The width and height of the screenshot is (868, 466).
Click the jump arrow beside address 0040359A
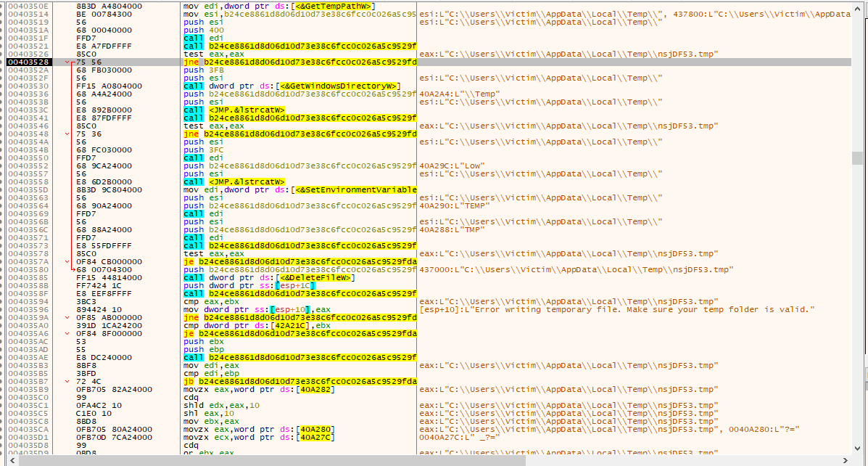(x=67, y=318)
